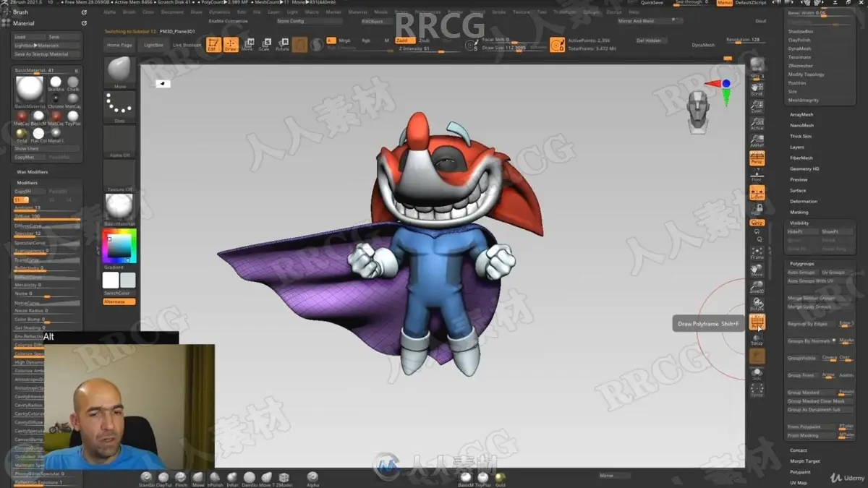Viewport: 868px width, 488px height.
Task: Expand the Deformation subpalette
Action: coord(804,202)
